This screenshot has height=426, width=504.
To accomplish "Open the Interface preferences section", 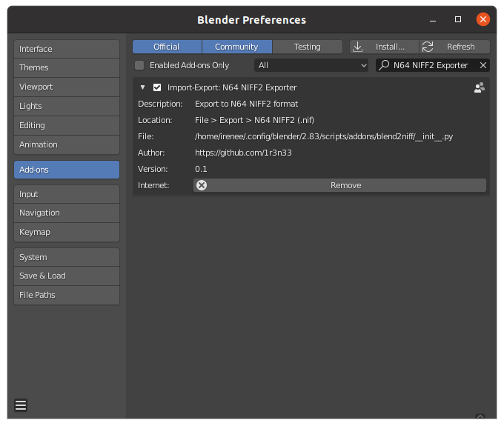I will pos(67,49).
